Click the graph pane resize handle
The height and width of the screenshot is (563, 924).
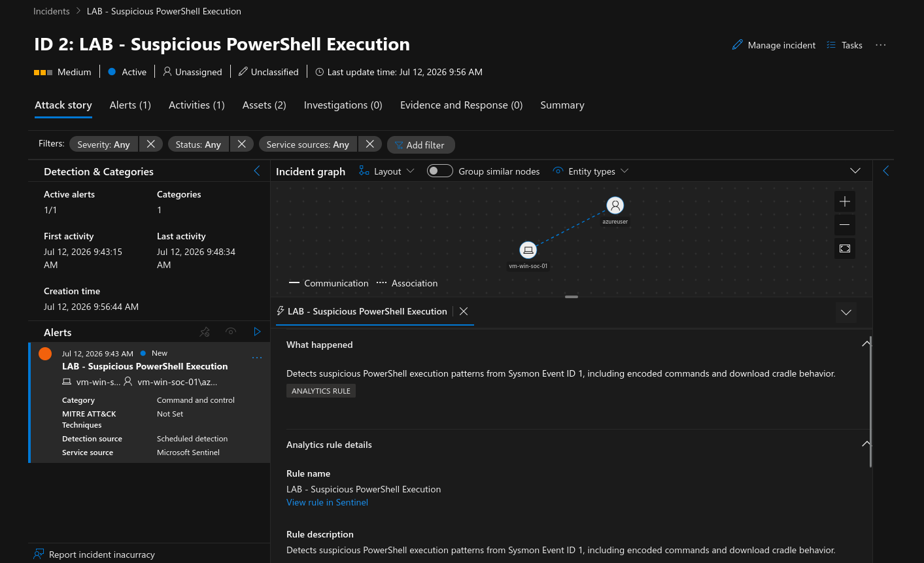(x=572, y=297)
